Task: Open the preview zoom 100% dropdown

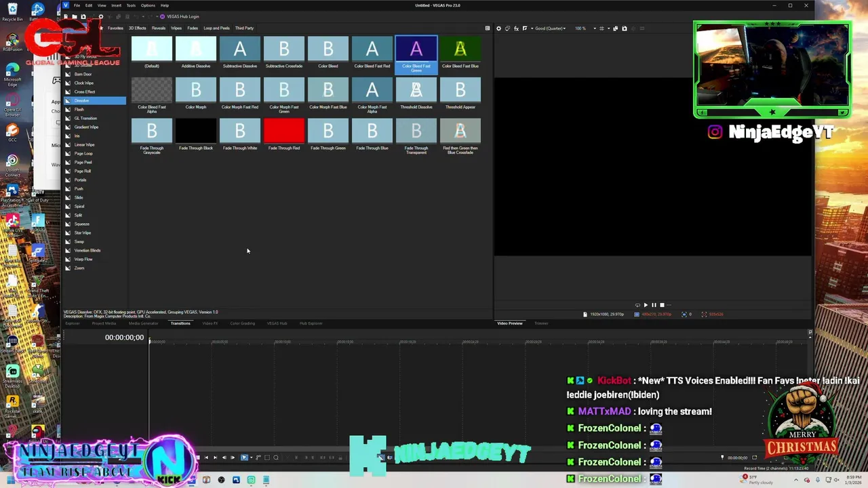Action: 583,28
